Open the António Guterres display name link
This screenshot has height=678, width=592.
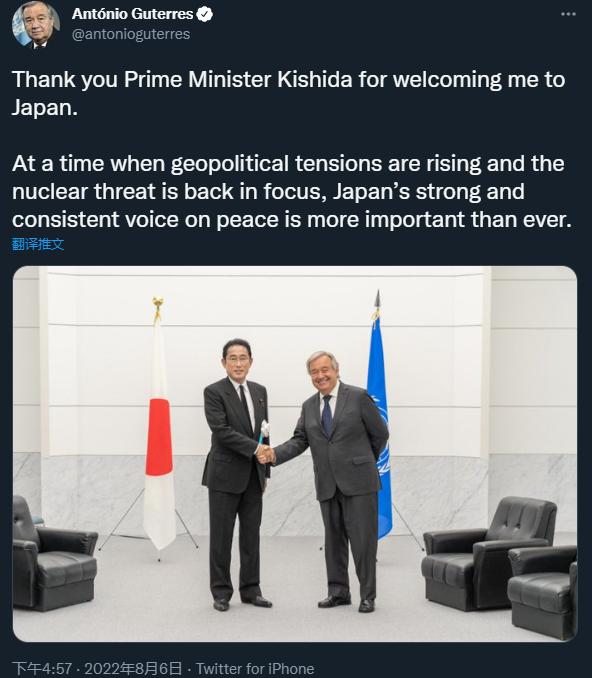coord(132,14)
